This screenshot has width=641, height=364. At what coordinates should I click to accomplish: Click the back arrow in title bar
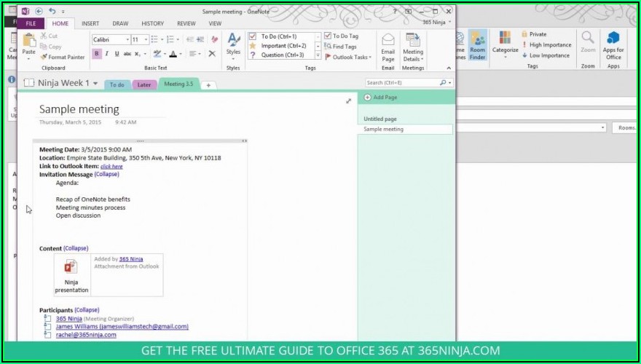tap(38, 11)
